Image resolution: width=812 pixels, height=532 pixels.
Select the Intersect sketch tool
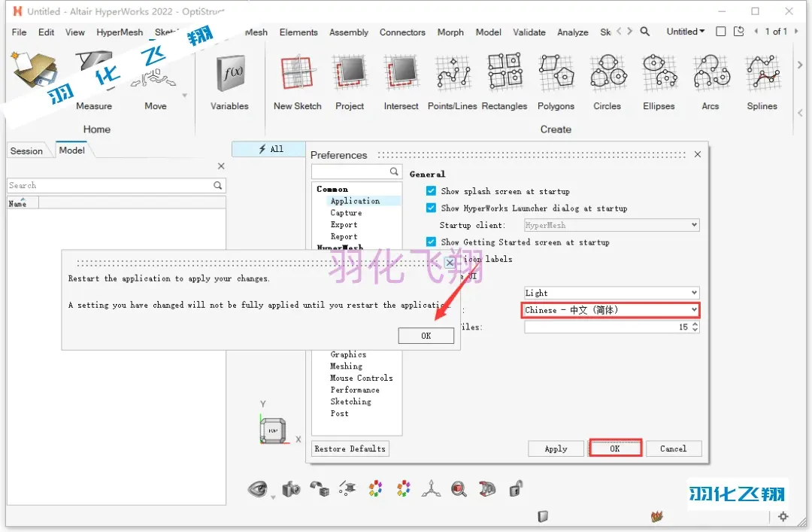pyautogui.click(x=401, y=72)
